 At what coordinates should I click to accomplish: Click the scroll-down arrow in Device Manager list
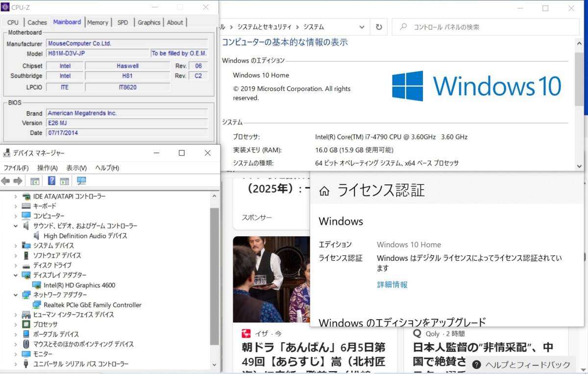pos(214,364)
